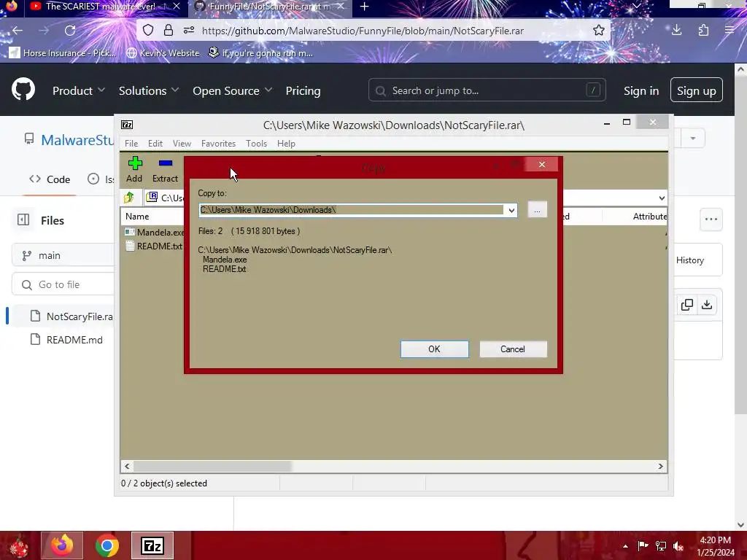Open a new browser tab

pyautogui.click(x=365, y=7)
